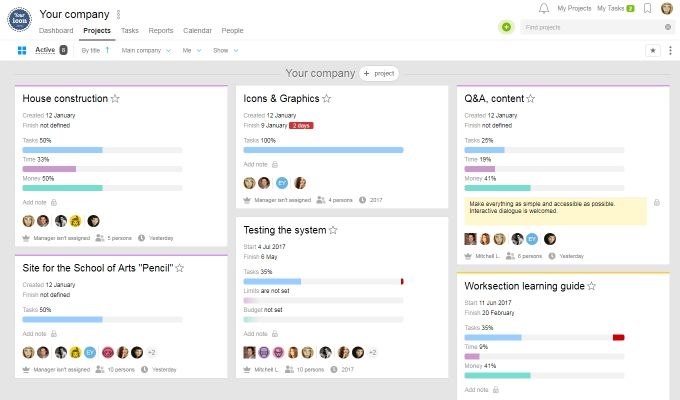This screenshot has width=680, height=400.
Task: Click the House construction Tasks progress bar
Action: point(102,150)
